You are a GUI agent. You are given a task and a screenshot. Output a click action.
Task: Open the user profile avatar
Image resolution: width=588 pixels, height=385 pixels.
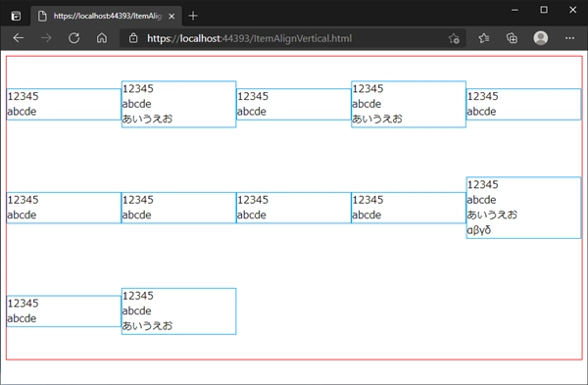pos(540,38)
